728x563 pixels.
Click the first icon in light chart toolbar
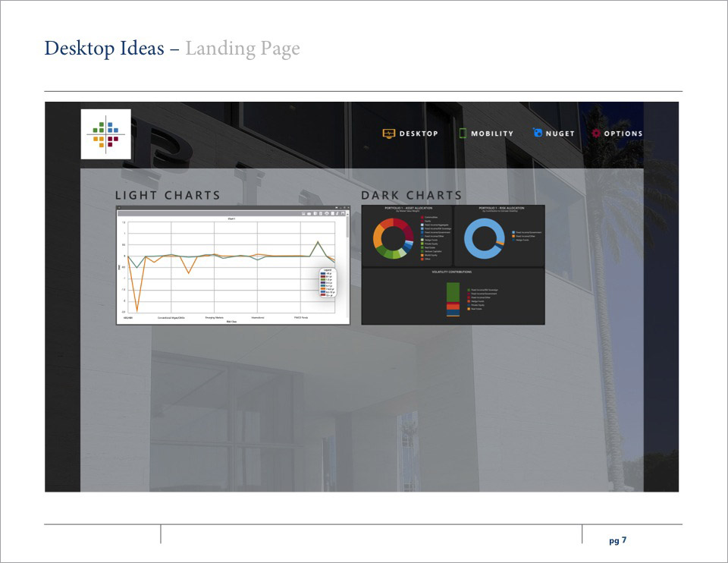[303, 214]
